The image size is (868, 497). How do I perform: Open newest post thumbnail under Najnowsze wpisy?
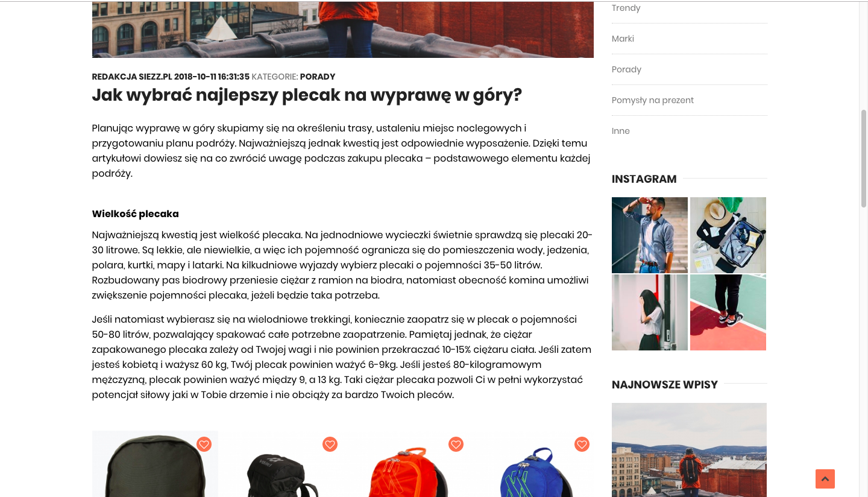click(689, 450)
